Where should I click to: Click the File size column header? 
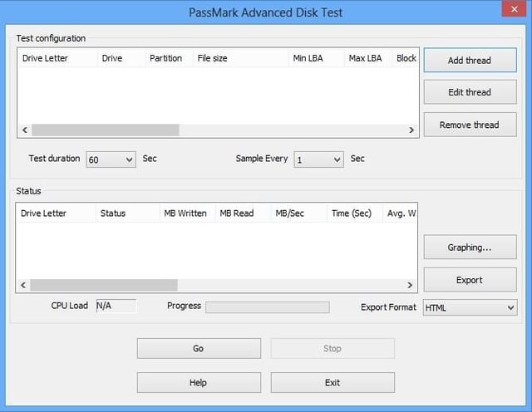[x=241, y=58]
